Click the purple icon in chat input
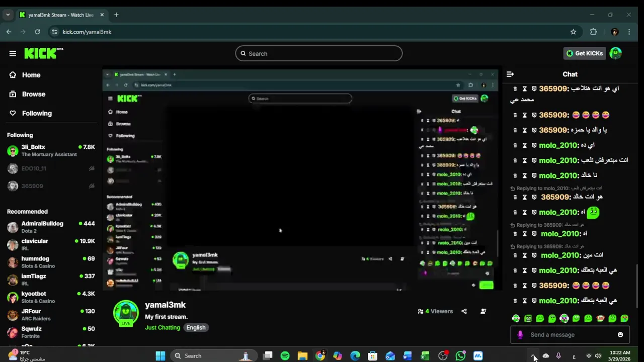The height and width of the screenshot is (362, 644). click(x=520, y=335)
